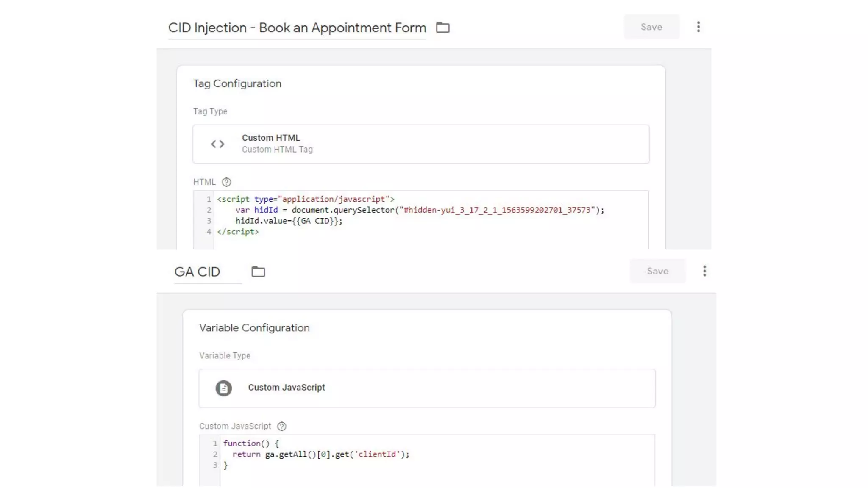868x488 pixels.
Task: Click the return statement in JavaScript editor
Action: [320, 454]
